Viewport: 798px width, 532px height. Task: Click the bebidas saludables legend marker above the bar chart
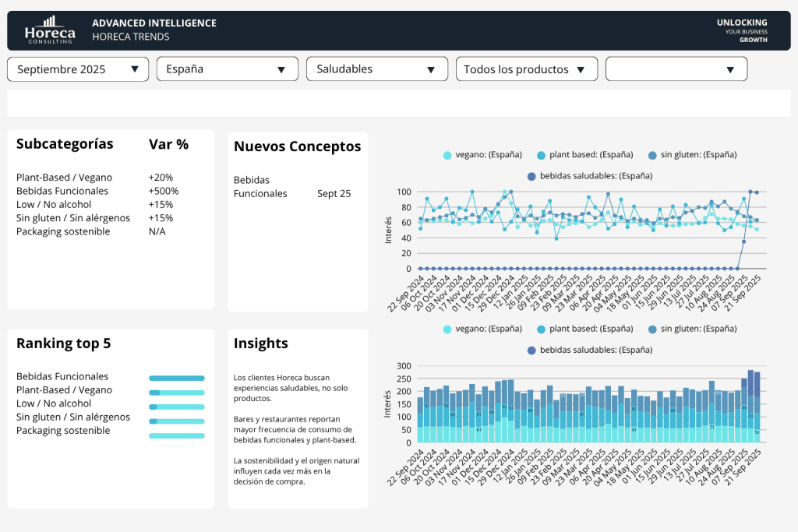pyautogui.click(x=532, y=350)
